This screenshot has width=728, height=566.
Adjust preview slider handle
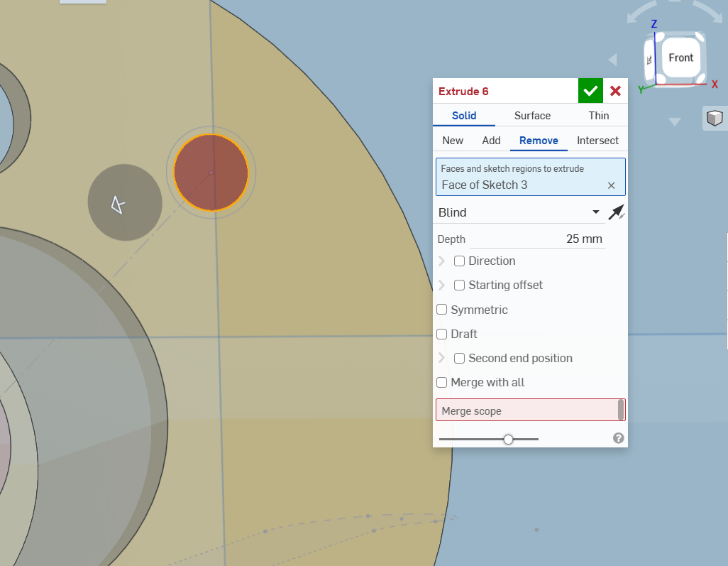click(508, 439)
